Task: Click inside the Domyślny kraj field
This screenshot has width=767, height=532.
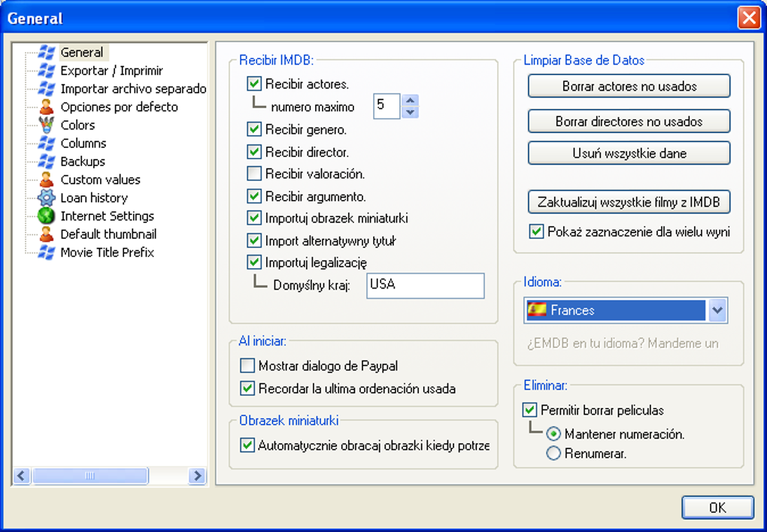Action: pos(425,286)
